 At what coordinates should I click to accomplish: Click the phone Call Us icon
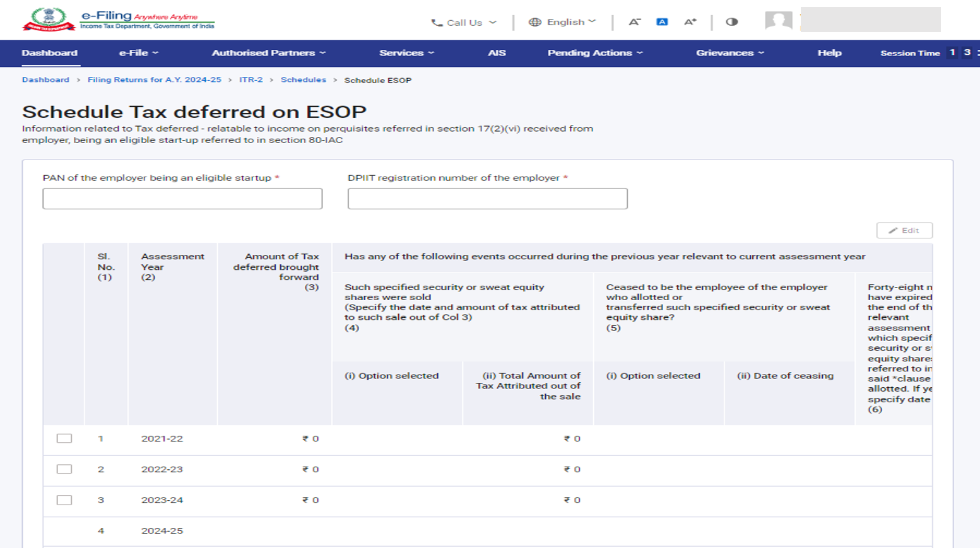436,23
